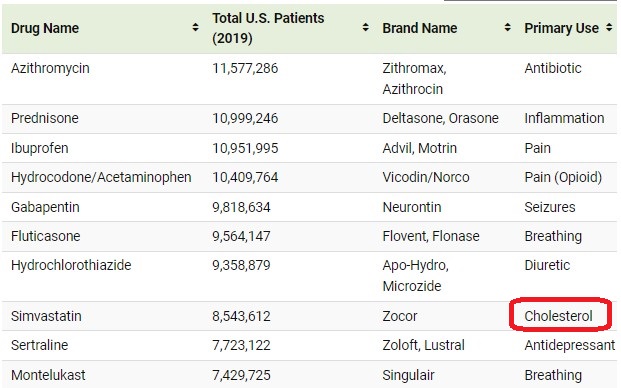Click the circled Cholesterol cell

(558, 316)
